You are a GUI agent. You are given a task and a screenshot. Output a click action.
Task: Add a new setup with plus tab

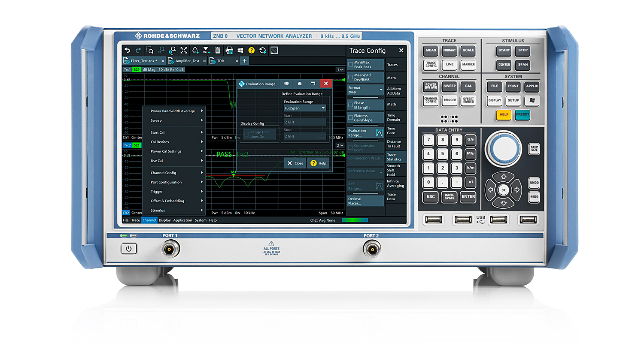(x=245, y=61)
